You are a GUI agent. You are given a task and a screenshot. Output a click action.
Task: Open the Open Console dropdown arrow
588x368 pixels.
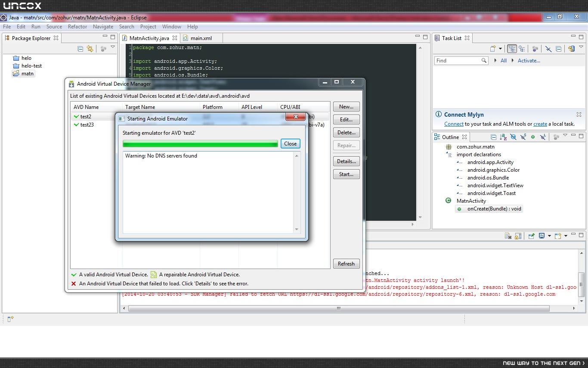(x=566, y=236)
